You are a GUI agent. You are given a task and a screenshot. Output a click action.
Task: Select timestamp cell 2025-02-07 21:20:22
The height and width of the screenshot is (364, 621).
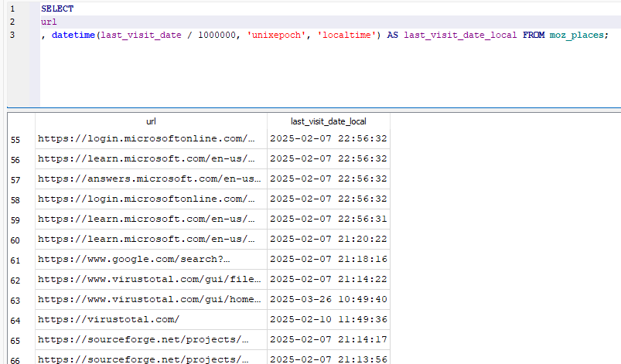click(328, 240)
